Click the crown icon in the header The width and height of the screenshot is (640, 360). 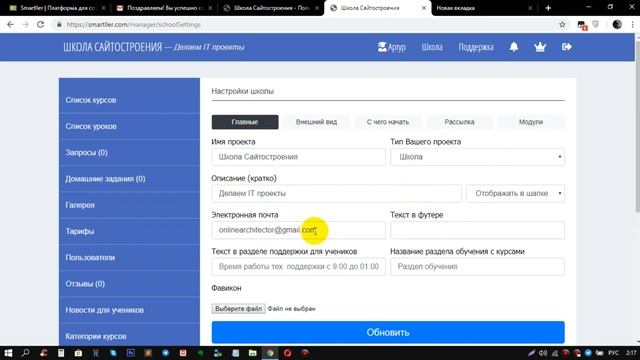click(540, 47)
